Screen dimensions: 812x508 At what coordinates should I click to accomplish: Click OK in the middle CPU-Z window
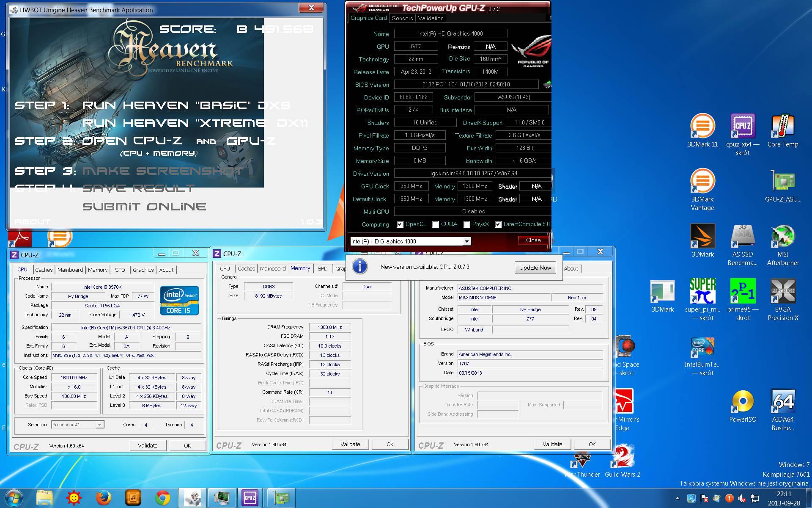[x=390, y=444]
